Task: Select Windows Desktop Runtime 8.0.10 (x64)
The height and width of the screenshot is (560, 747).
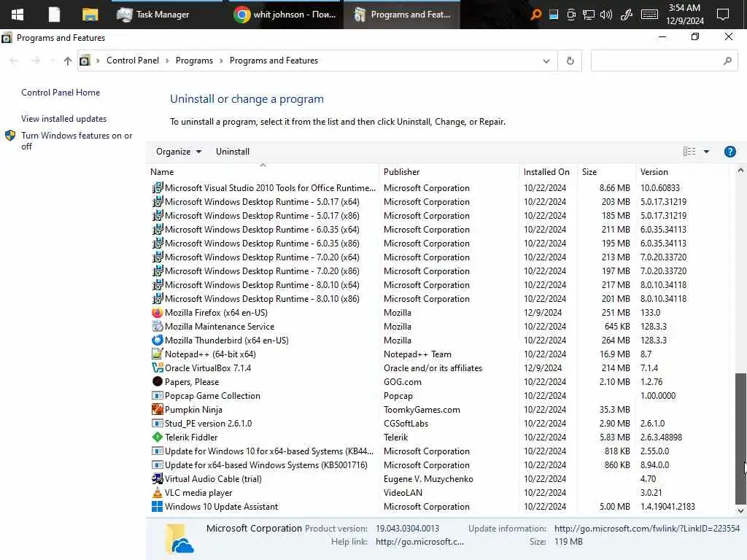Action: click(438, 285)
